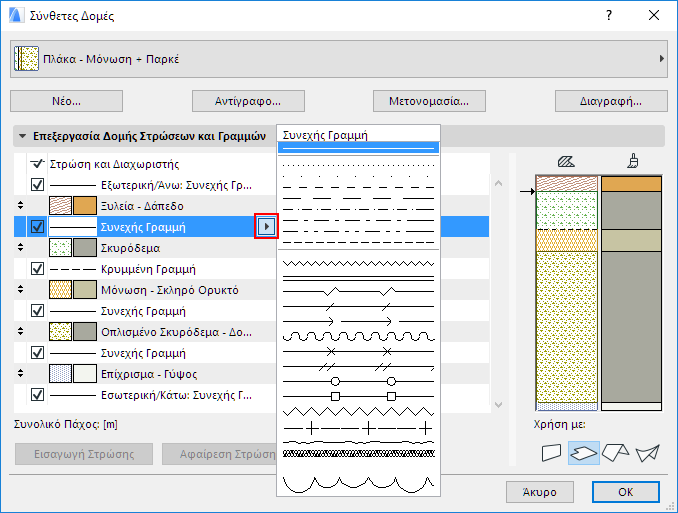The width and height of the screenshot is (678, 513).
Task: Click the Αντίγραφο... button
Action: coord(248,101)
